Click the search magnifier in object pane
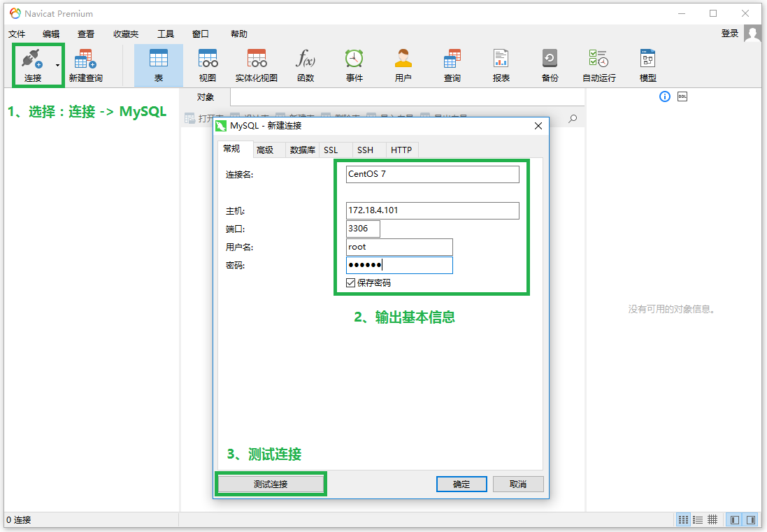This screenshot has height=532, width=767. click(x=573, y=119)
